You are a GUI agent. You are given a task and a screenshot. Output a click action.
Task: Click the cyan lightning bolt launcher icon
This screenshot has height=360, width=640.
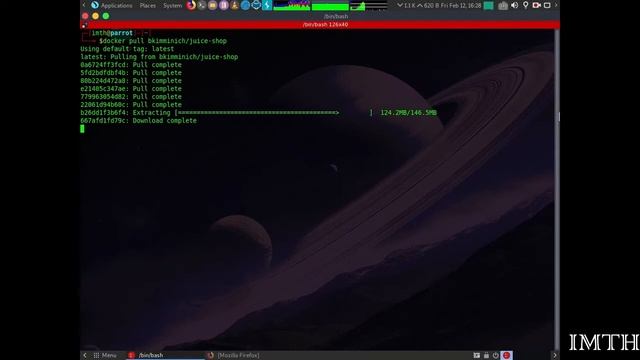click(267, 5)
